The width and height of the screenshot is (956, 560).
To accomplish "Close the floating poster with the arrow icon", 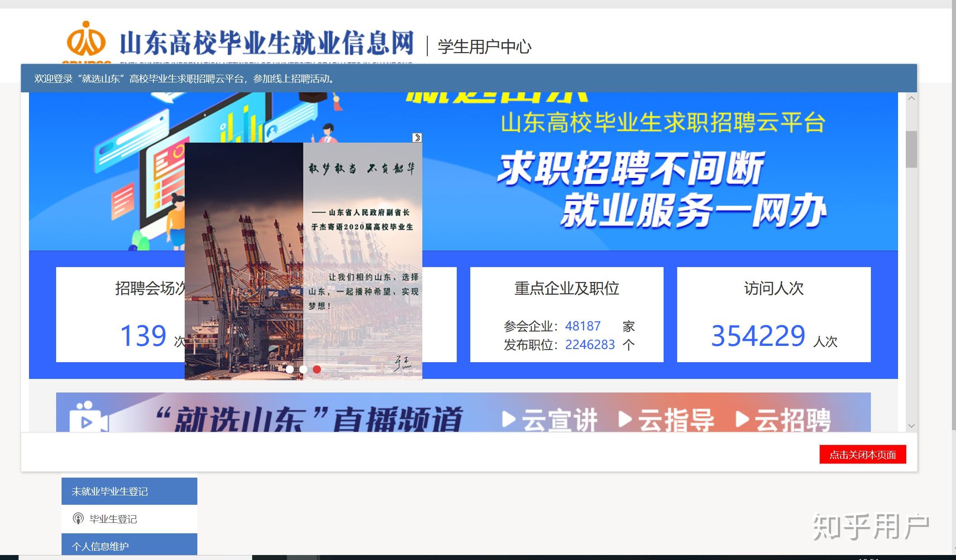I will (417, 137).
